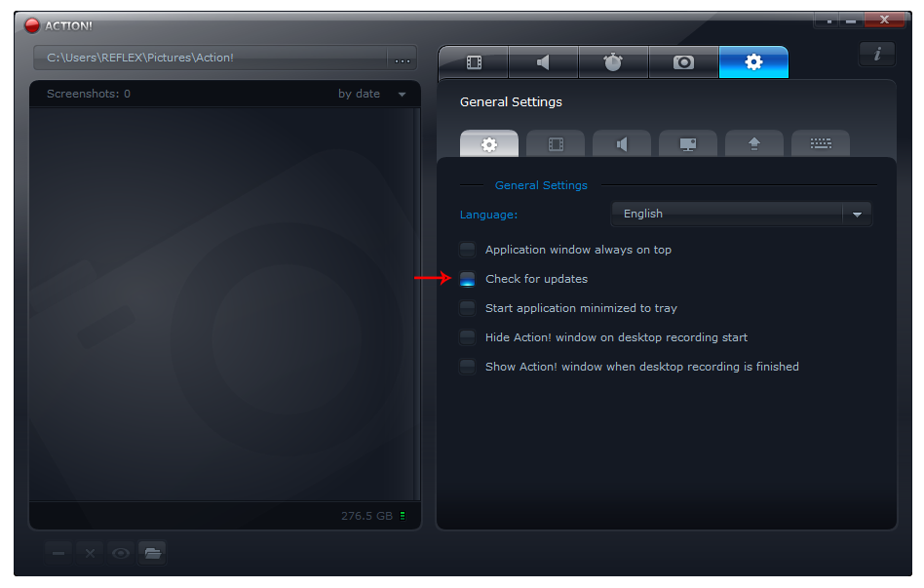Open the display monitor settings sub-tab
Image resolution: width=924 pixels, height=588 pixels.
[x=688, y=144]
